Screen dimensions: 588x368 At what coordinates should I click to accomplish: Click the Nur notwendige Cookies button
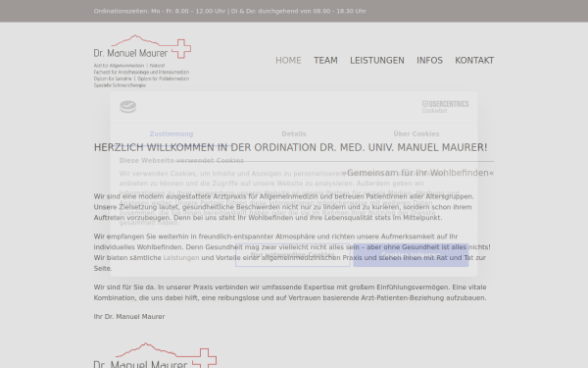click(x=292, y=255)
